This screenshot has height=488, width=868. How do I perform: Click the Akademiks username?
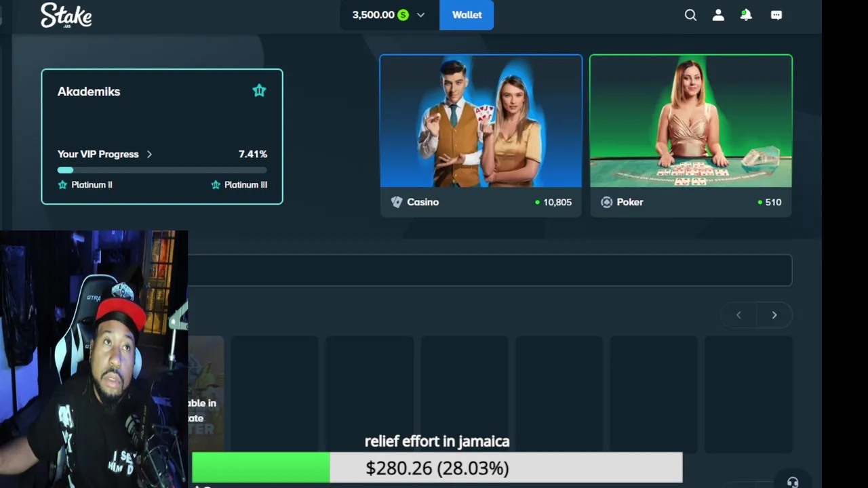tap(89, 91)
